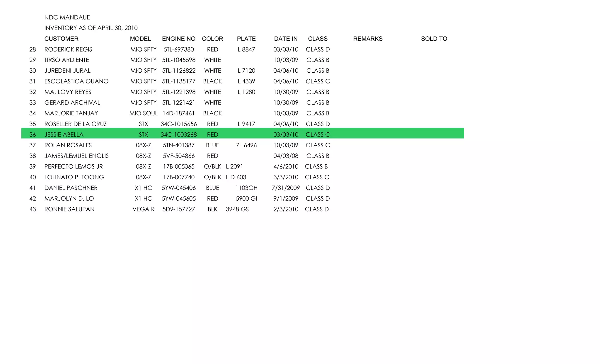Image resolution: width=600 pixels, height=364 pixels.
Task: Select JAMES/LEMUEL ENGLIS customer cell
Action: click(76, 156)
